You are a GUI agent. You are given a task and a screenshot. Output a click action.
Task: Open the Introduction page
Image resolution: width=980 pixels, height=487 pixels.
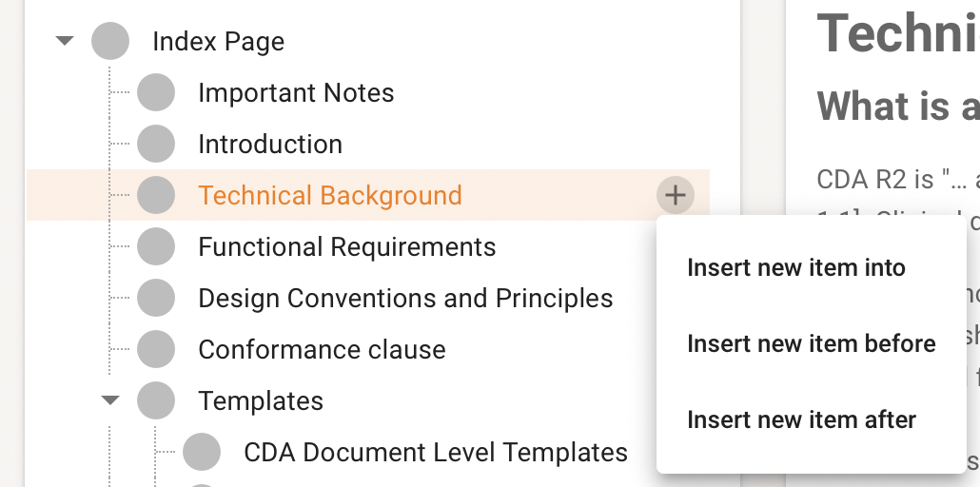pos(270,145)
